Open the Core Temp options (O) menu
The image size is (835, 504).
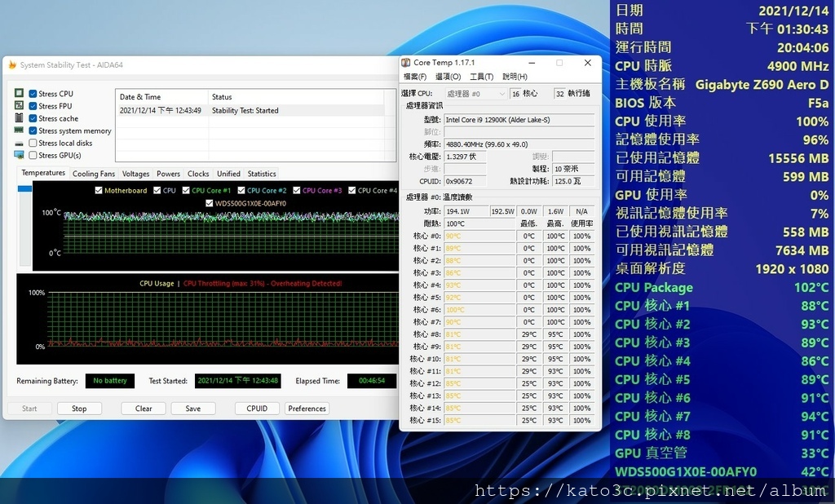[448, 77]
